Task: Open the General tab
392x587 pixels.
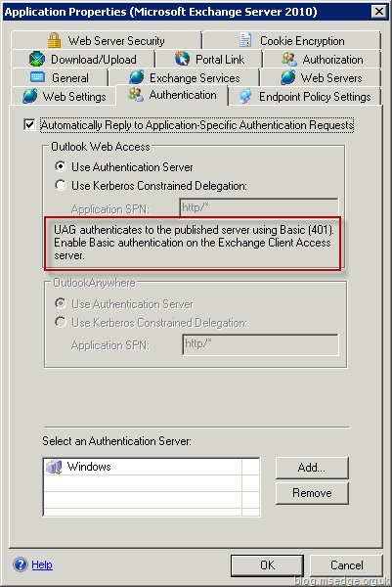Action: point(60,77)
